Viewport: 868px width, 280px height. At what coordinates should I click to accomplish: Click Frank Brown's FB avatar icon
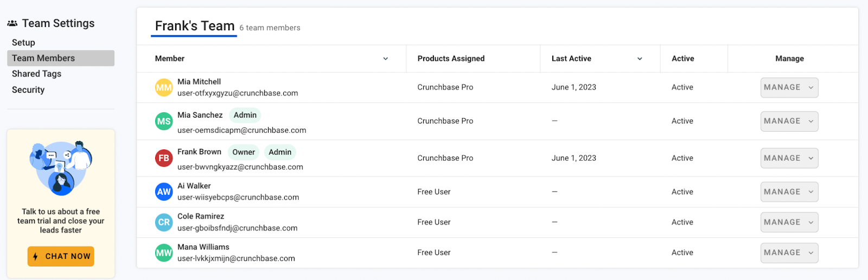(x=164, y=158)
